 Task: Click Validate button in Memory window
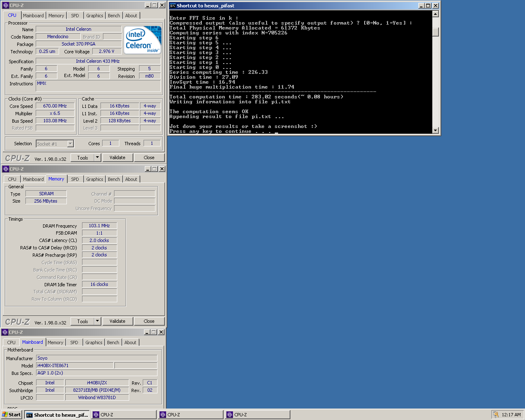[117, 321]
